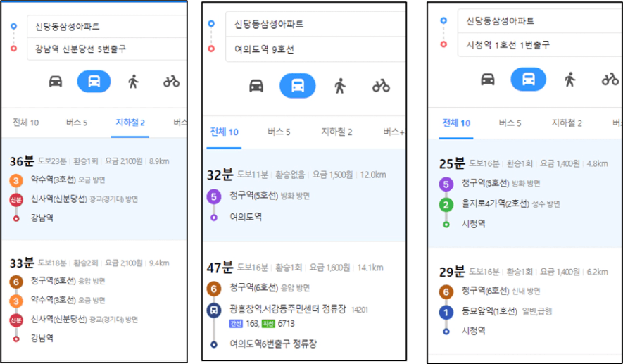Screen dimensions: 623x364
Task: Click bus stop icon in 47분 route
Action: pos(214,310)
